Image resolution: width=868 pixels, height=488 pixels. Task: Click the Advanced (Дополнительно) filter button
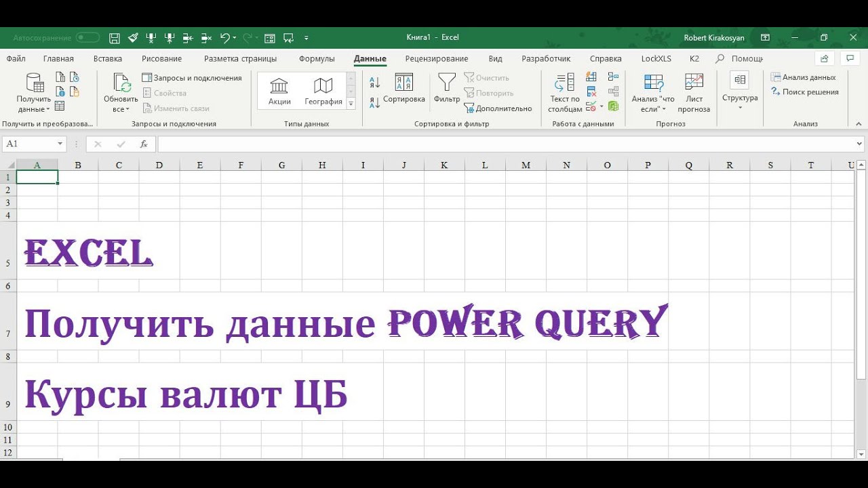pos(498,108)
